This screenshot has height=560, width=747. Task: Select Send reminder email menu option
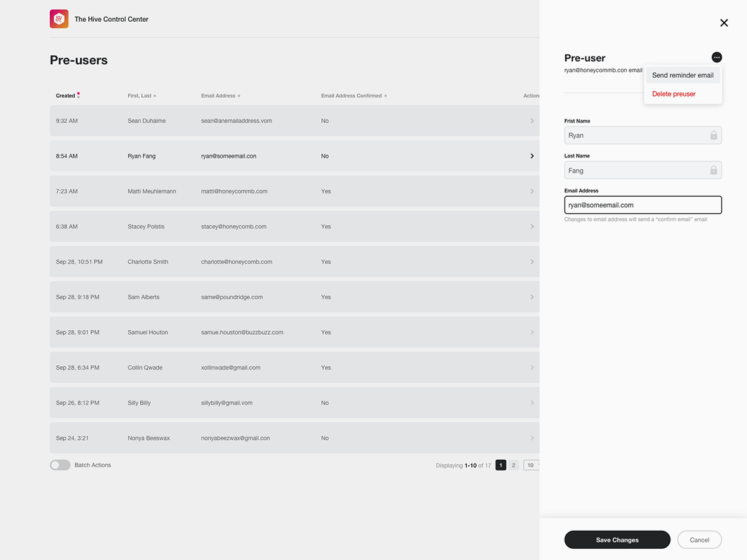683,75
